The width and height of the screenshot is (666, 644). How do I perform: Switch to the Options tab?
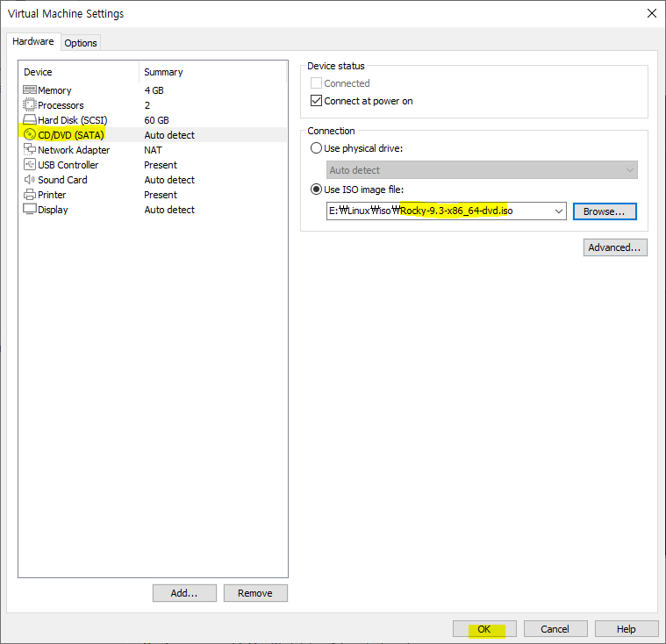point(81,43)
